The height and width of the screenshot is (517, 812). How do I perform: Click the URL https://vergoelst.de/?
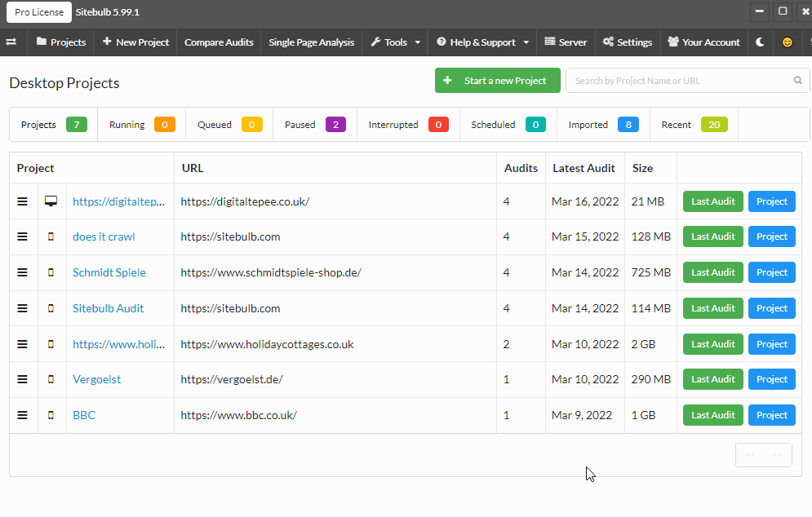click(232, 379)
